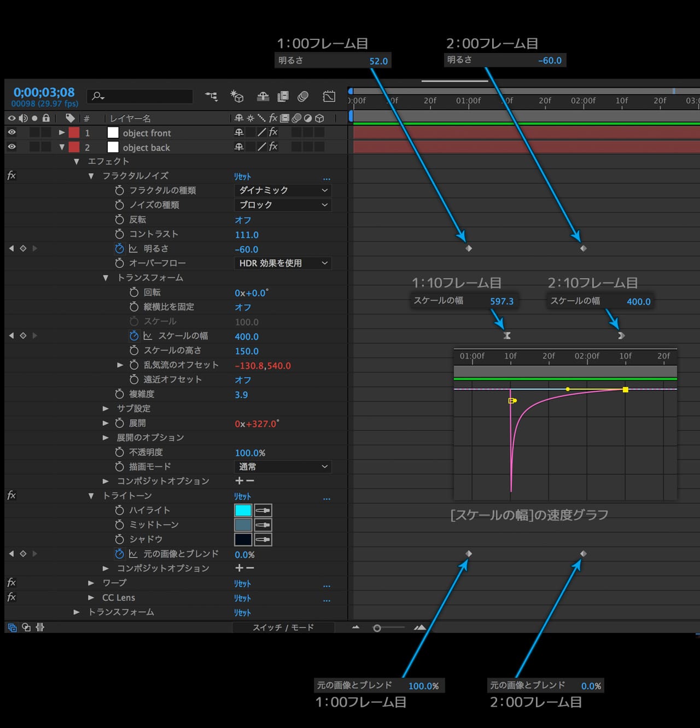Expand the object front layer
The width and height of the screenshot is (700, 728).
coord(62,132)
